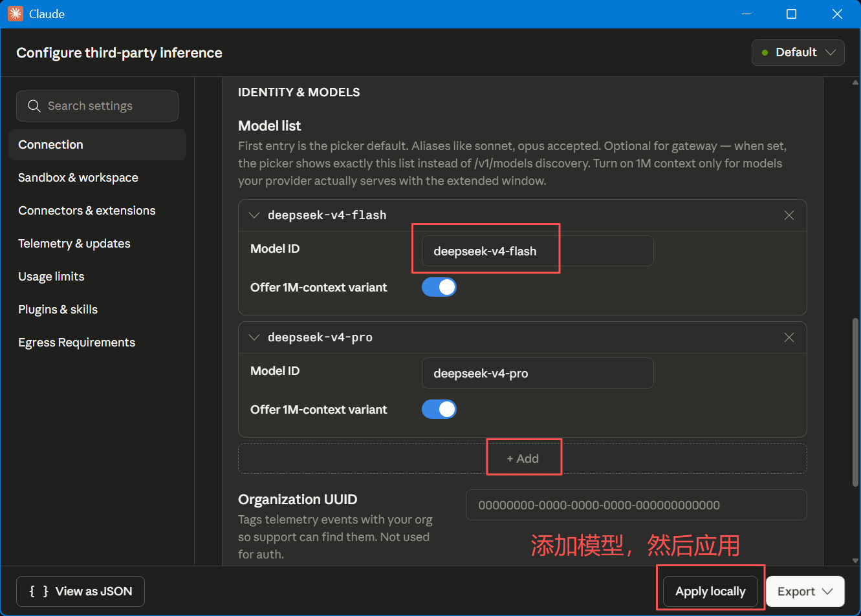Open Telemetry & updates settings

97,244
